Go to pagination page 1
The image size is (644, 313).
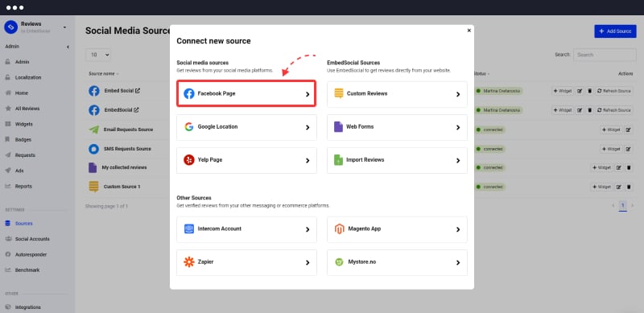click(622, 205)
